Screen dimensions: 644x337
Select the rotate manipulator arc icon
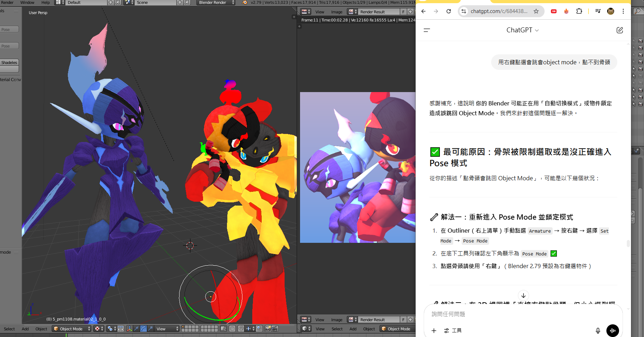pos(143,329)
